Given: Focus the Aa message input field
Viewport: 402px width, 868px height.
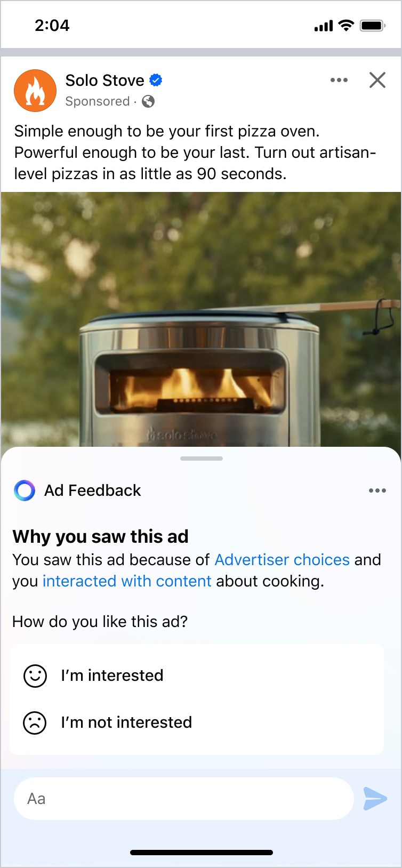Looking at the screenshot, I should point(184,799).
